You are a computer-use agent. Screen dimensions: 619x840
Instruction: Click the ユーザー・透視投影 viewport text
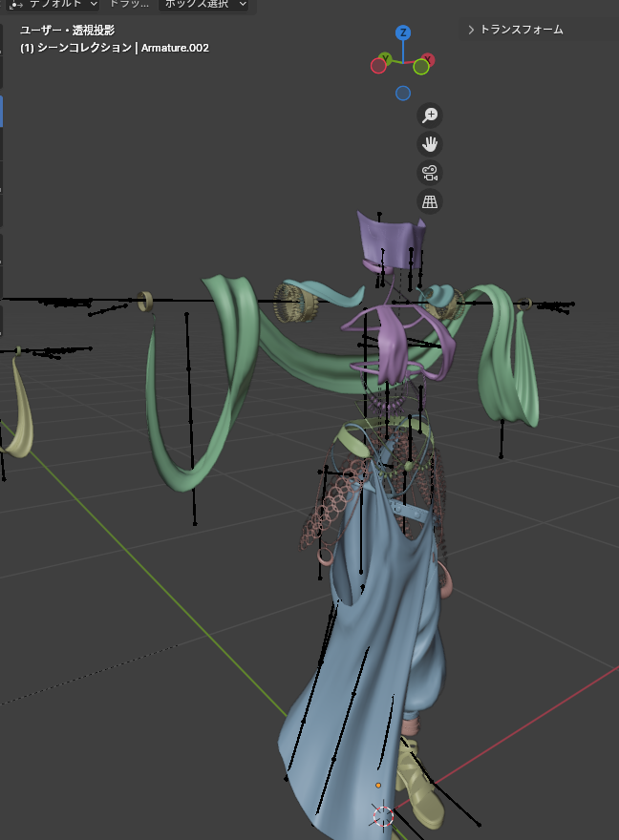[67, 31]
